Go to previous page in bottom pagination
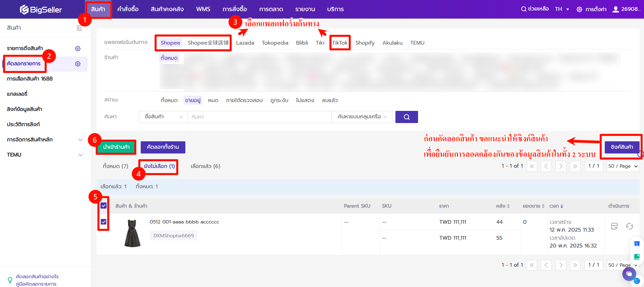Viewport: 644px width, 287px height. tap(546, 265)
